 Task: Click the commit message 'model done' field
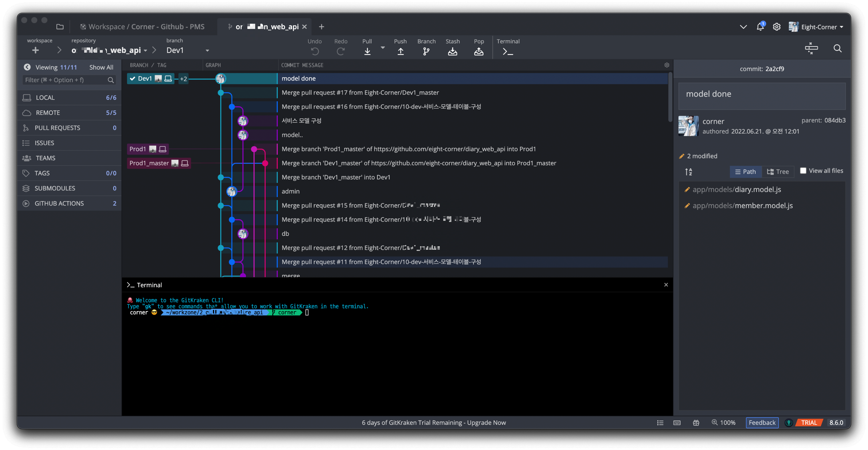pyautogui.click(x=762, y=96)
